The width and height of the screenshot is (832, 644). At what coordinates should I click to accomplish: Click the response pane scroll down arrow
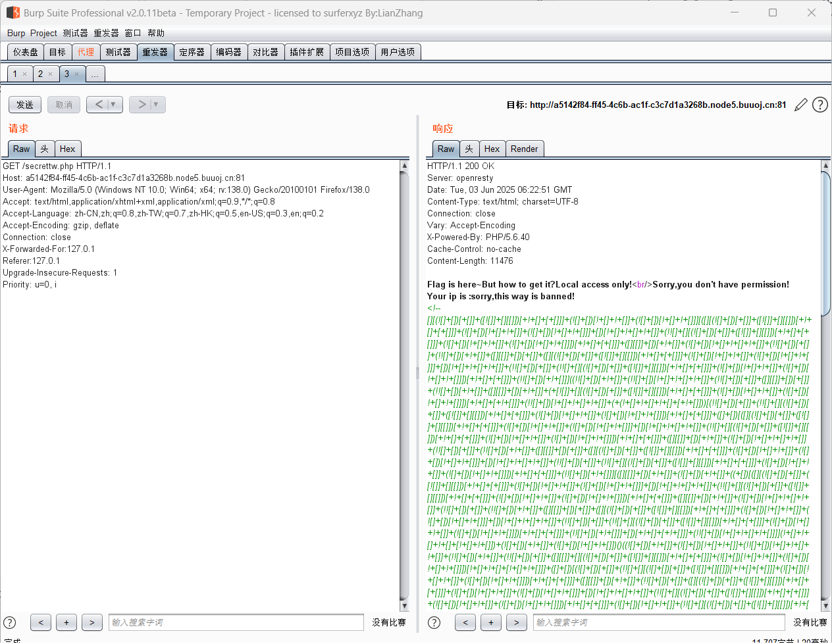pos(826,606)
